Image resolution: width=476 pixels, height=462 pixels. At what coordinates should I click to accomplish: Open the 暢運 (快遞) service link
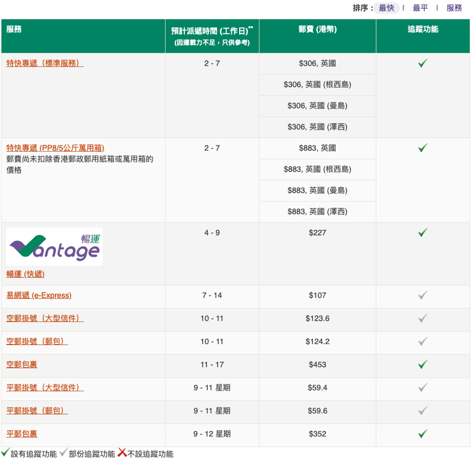(x=25, y=274)
